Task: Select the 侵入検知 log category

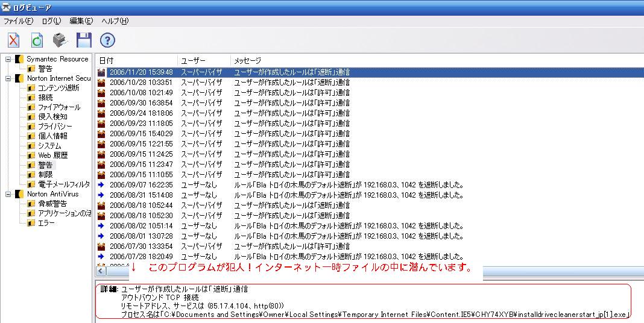Action: 52,117
